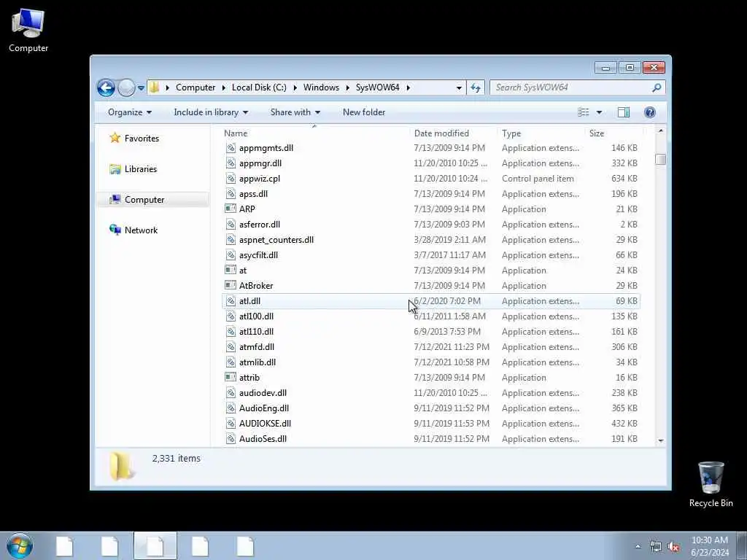Select the appmgmts.dll file icon
747x560 pixels.
(x=231, y=148)
